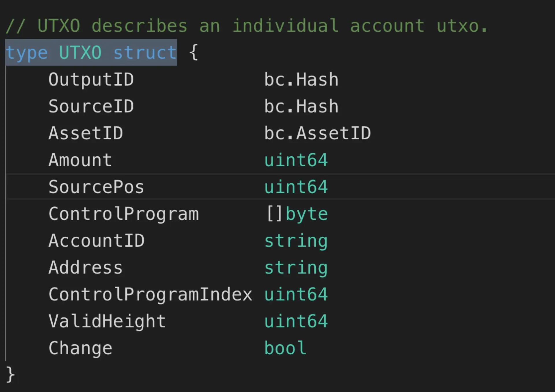Click the ValidHeight field name

tap(107, 321)
